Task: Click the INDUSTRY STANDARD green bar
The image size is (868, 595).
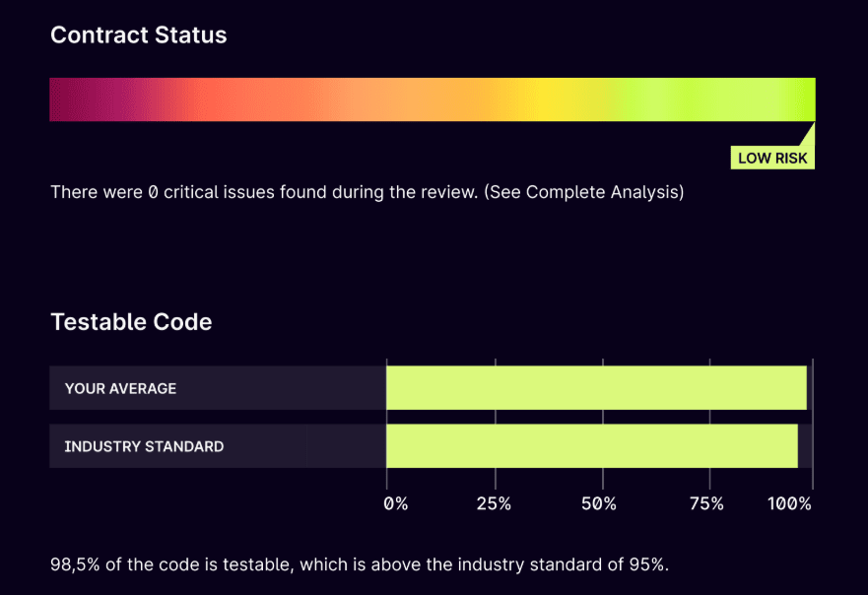Action: [591, 446]
